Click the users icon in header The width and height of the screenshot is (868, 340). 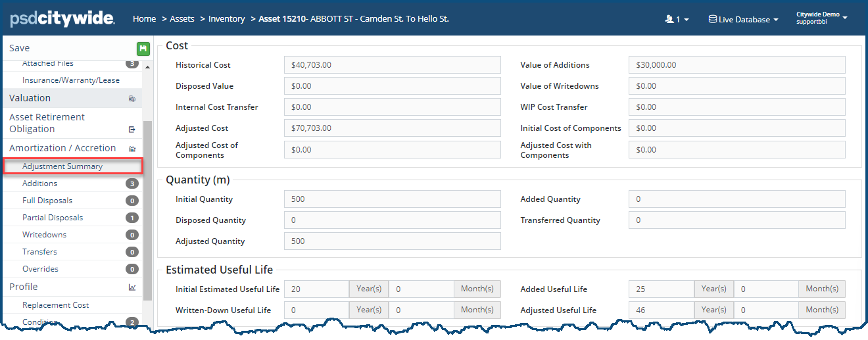[669, 20]
